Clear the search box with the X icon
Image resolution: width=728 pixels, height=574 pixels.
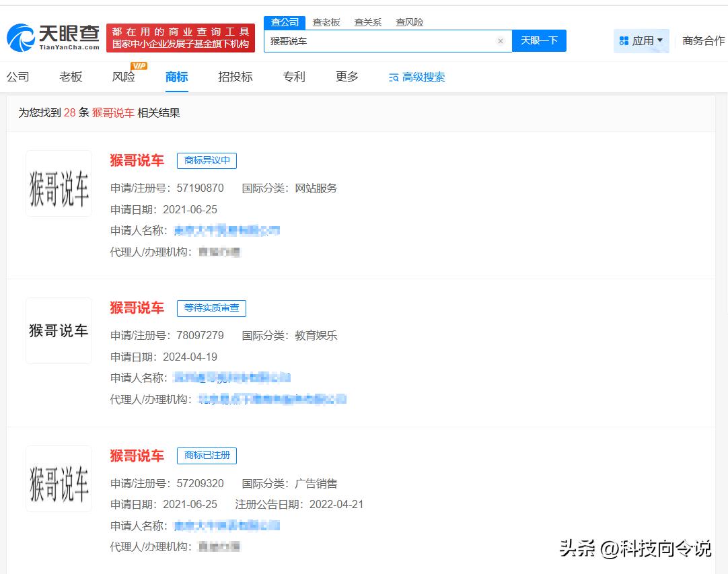coord(501,41)
